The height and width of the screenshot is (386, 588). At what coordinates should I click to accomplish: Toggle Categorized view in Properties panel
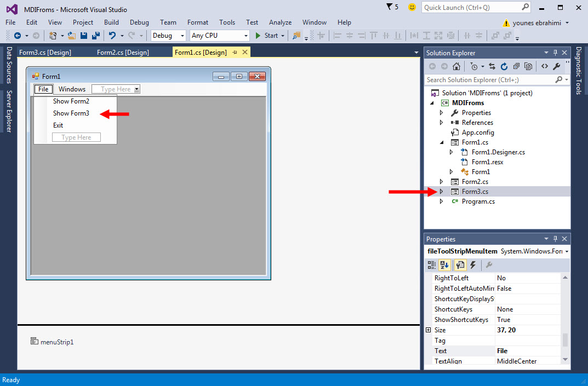[432, 265]
